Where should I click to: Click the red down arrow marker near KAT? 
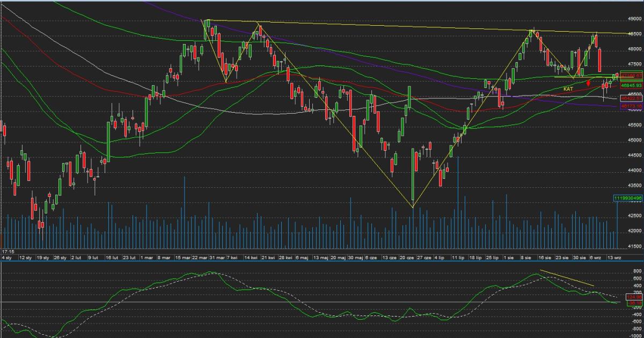tap(589, 83)
